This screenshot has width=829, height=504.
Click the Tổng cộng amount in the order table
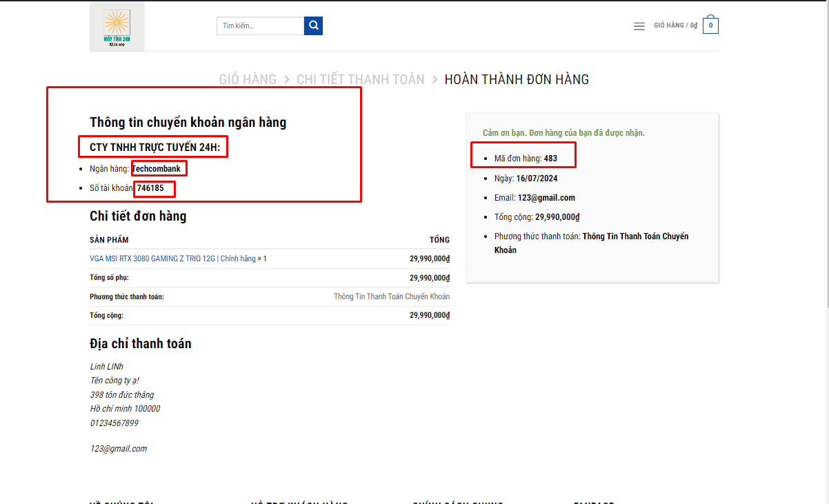coord(430,315)
